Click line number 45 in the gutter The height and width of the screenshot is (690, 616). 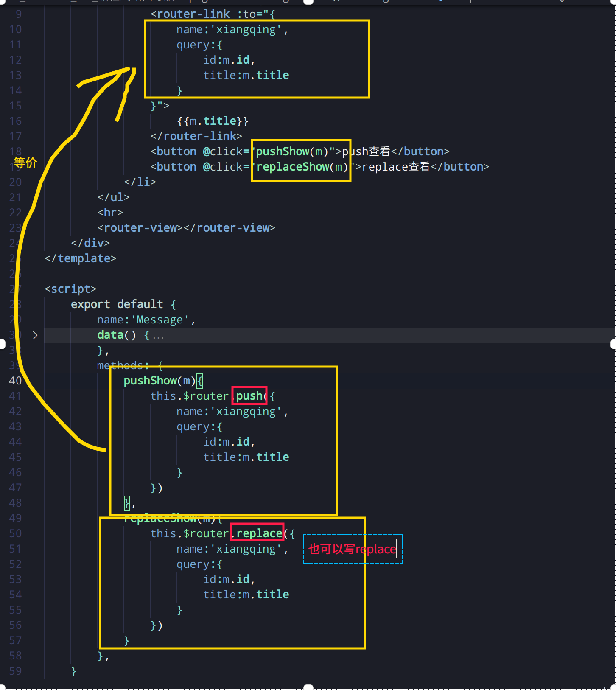(15, 457)
